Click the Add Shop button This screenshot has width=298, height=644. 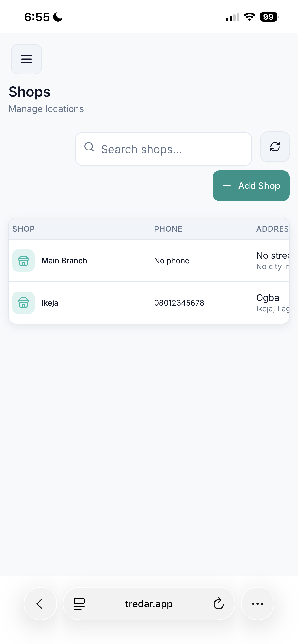click(251, 185)
